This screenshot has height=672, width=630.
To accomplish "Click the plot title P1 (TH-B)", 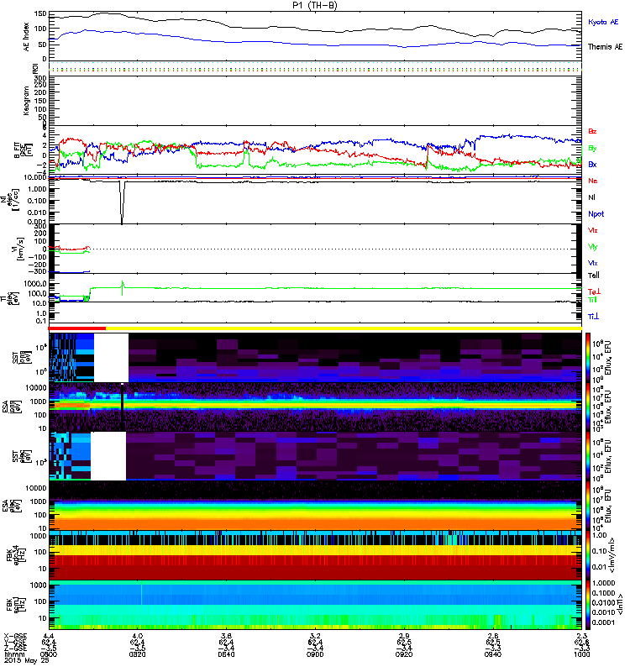I will pyautogui.click(x=315, y=5).
